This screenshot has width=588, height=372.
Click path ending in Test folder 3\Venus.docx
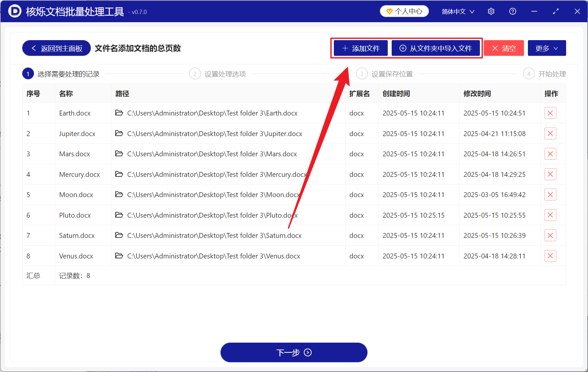coord(214,256)
